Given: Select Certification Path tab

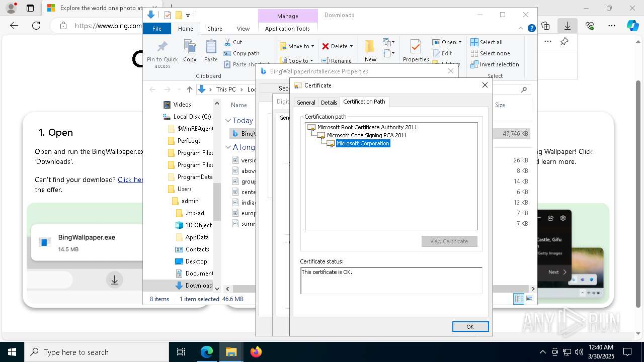Looking at the screenshot, I should click(364, 102).
